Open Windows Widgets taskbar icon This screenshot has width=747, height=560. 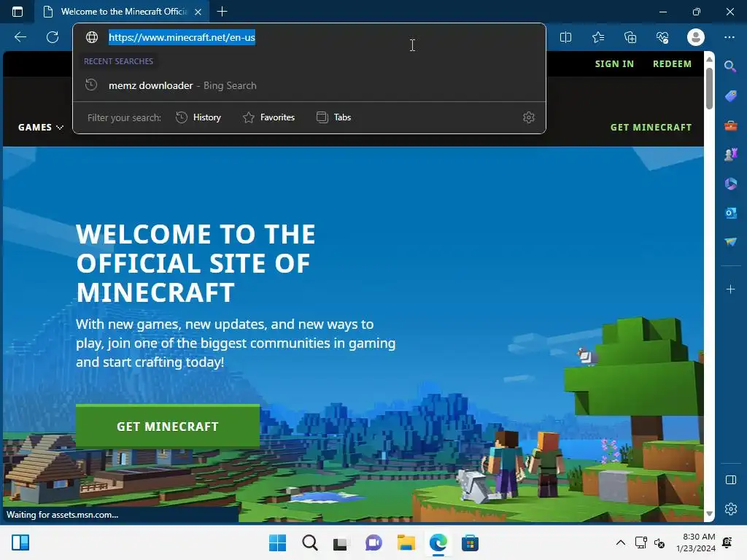pos(20,542)
